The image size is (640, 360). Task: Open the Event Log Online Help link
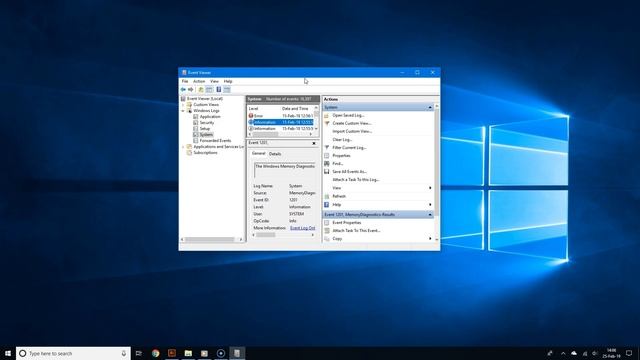[302, 228]
